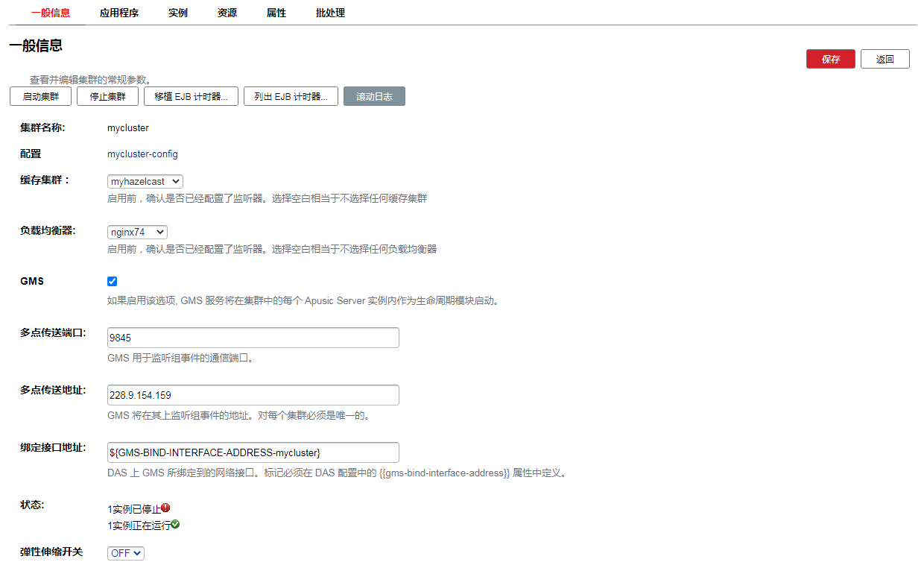Open the 实例 tab
Image resolution: width=924 pixels, height=565 pixels.
pyautogui.click(x=178, y=13)
